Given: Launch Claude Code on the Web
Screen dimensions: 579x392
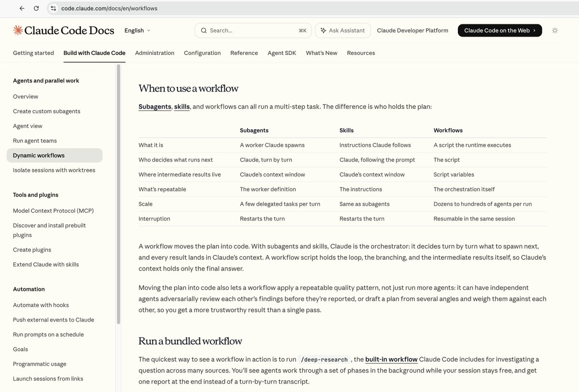Looking at the screenshot, I should [x=500, y=30].
